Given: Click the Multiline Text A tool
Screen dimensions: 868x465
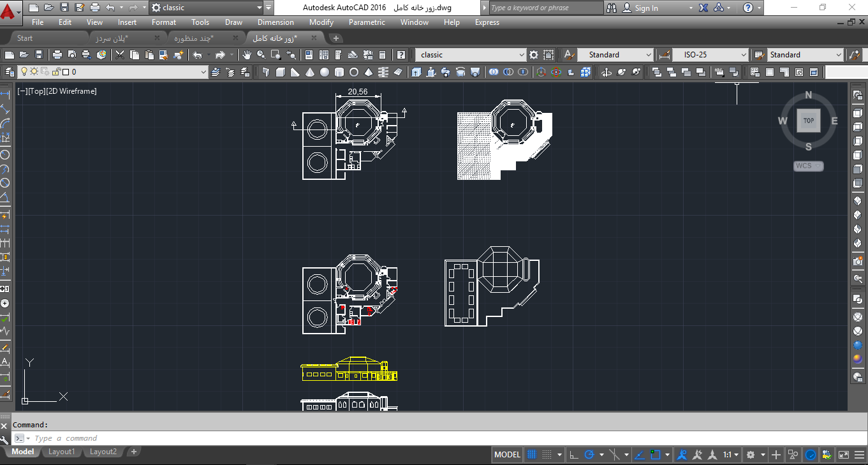Looking at the screenshot, I should coord(4,362).
